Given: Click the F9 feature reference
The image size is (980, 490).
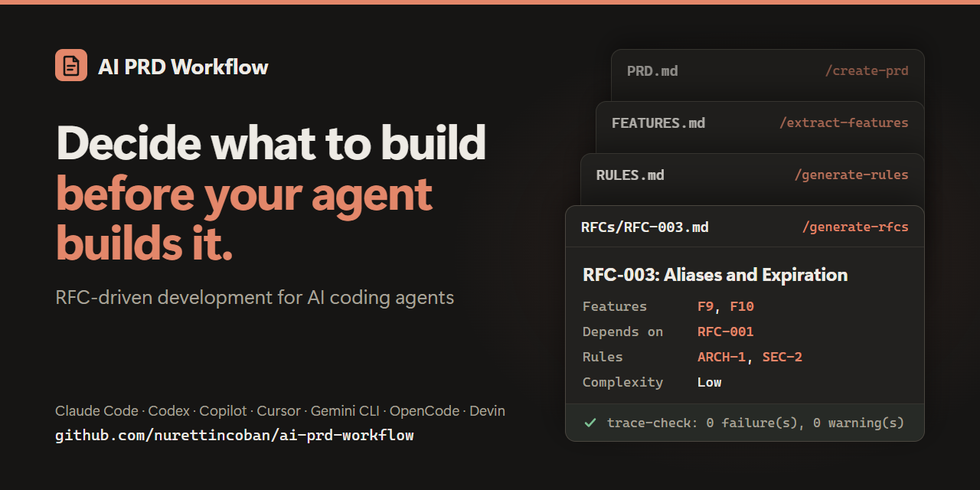Looking at the screenshot, I should [705, 306].
